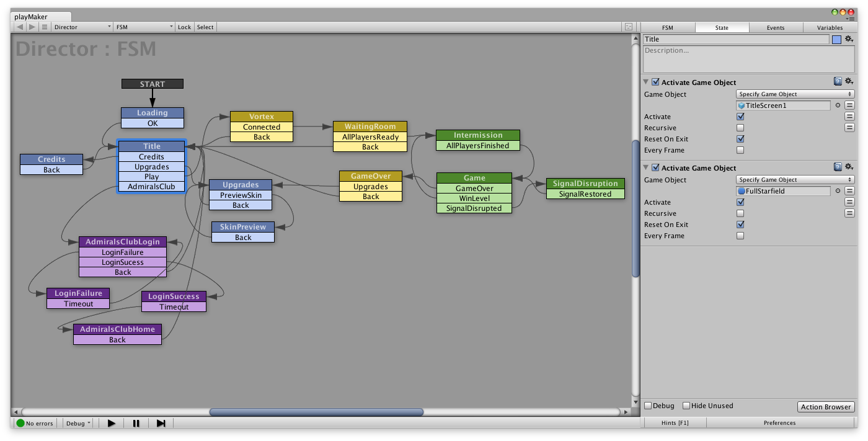The width and height of the screenshot is (868, 441).
Task: Collapse the first Activate Game Object action triangle
Action: (646, 82)
